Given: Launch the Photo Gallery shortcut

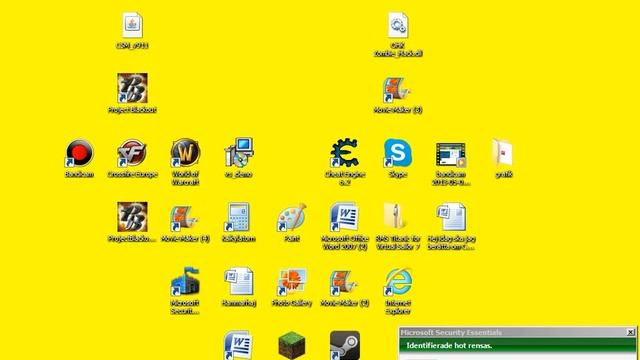Looking at the screenshot, I should click(292, 282).
